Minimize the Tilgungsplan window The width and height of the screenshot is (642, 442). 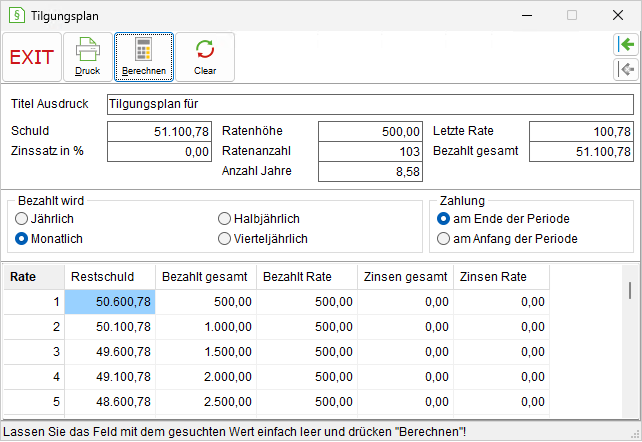(527, 16)
